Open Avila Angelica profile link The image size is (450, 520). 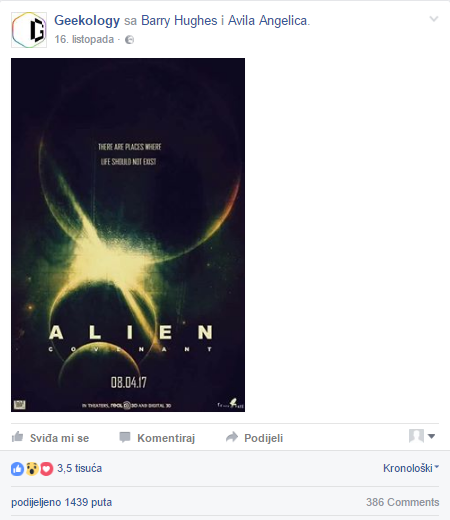coord(268,20)
